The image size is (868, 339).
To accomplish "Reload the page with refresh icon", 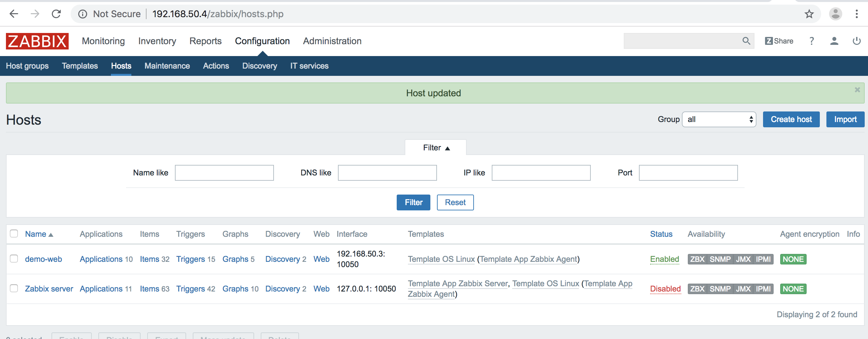I will pos(56,14).
